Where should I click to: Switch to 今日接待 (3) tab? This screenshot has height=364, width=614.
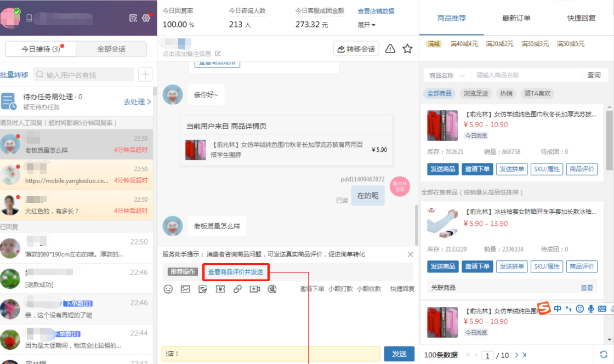point(41,49)
